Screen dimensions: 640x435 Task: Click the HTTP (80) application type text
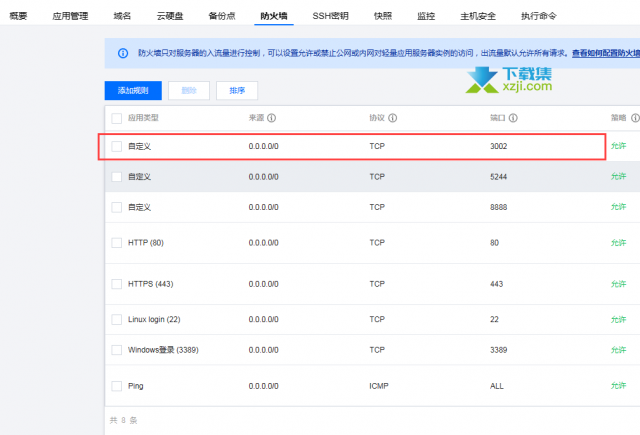click(146, 243)
